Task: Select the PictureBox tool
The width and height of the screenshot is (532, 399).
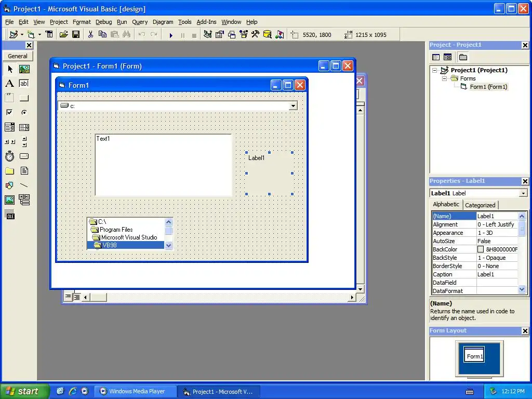Action: 24,69
